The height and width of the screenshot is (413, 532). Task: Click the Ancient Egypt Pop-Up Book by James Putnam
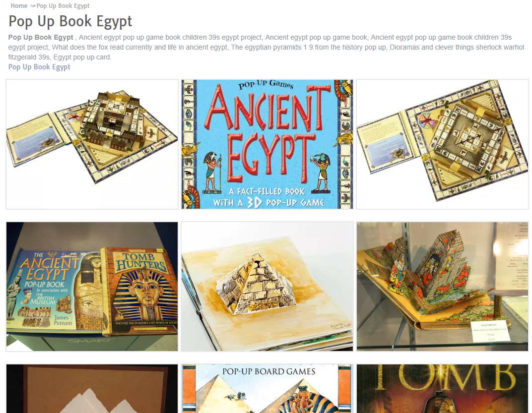click(56, 290)
